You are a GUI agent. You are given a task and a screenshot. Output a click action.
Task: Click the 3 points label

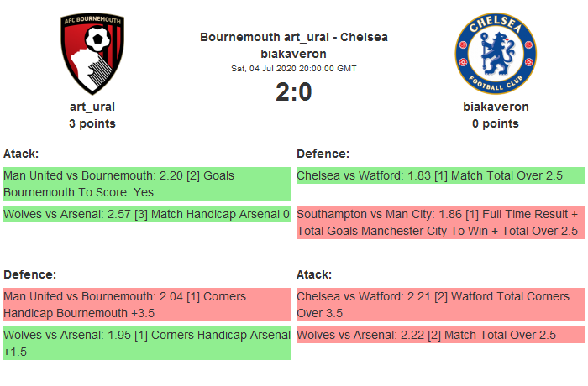pyautogui.click(x=92, y=123)
